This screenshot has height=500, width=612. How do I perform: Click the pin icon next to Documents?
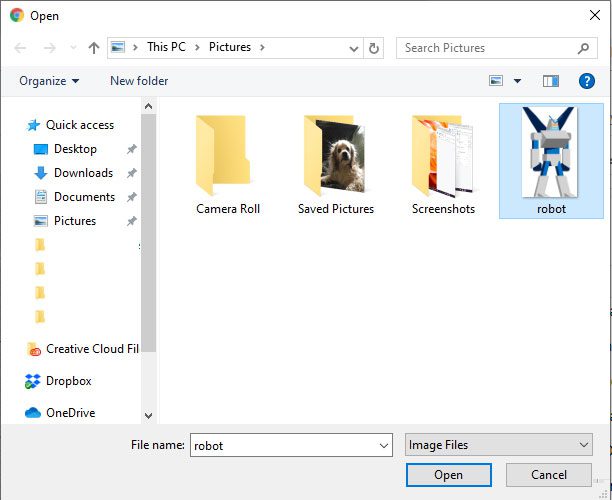[x=132, y=197]
